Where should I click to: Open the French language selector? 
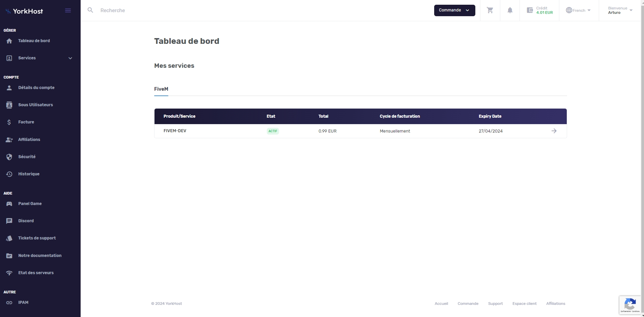click(578, 10)
